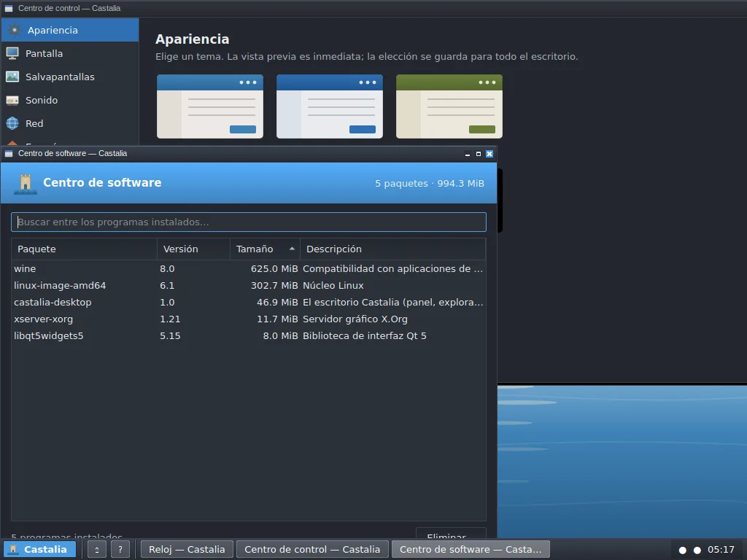
Task: Click the version 5.15 cell
Action: [170, 335]
